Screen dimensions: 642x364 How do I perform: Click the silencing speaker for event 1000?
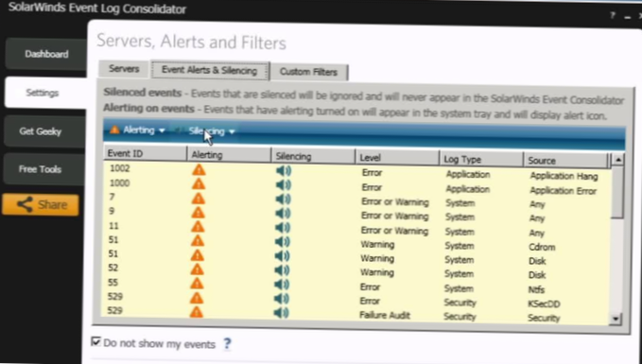click(284, 185)
